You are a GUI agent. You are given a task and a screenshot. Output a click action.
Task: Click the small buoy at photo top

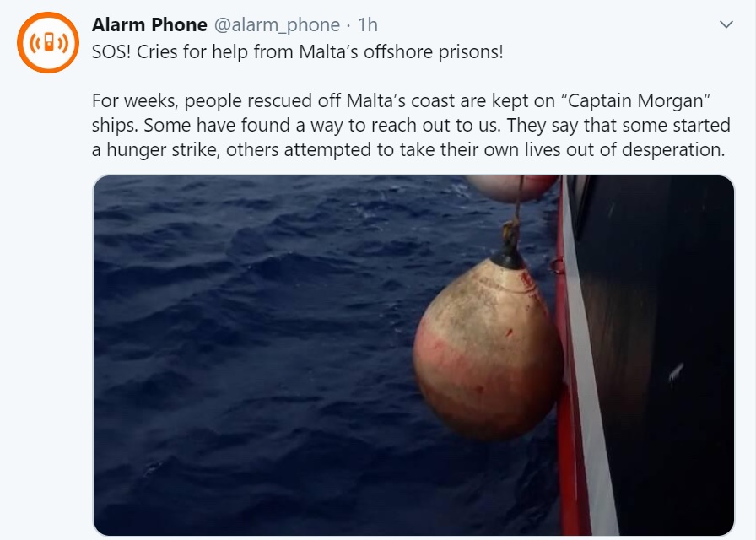tap(511, 188)
